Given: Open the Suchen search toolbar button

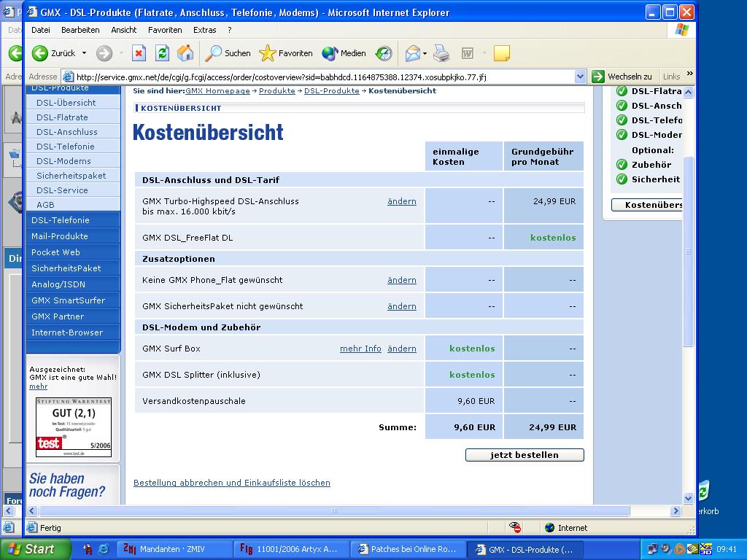Looking at the screenshot, I should [228, 53].
